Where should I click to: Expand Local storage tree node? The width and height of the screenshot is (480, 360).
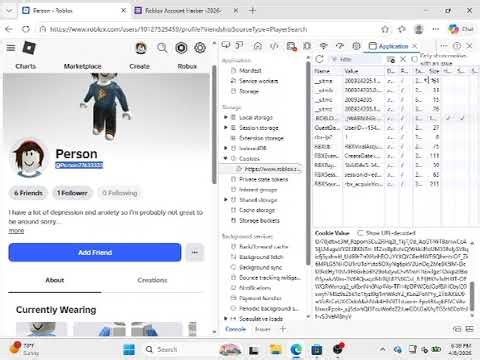tap(226, 117)
